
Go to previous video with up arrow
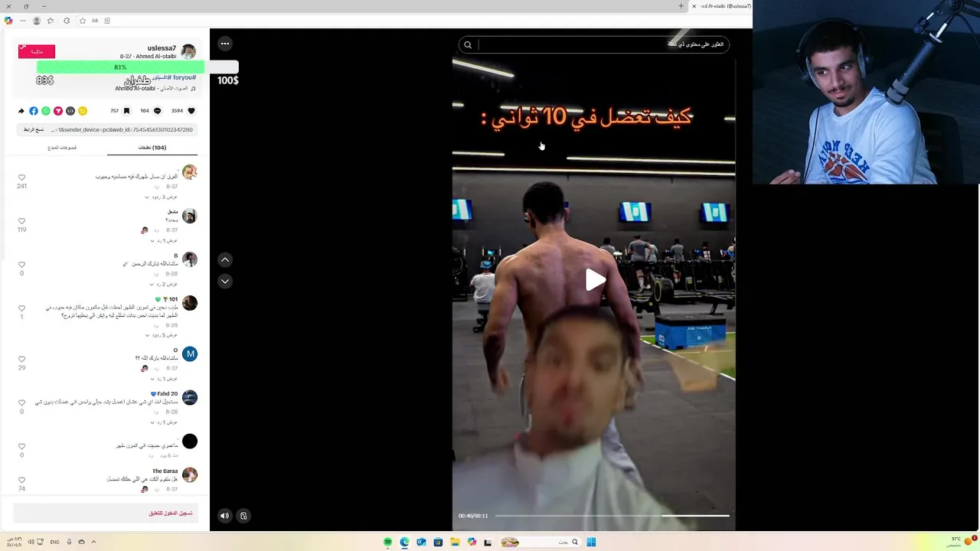click(x=225, y=259)
